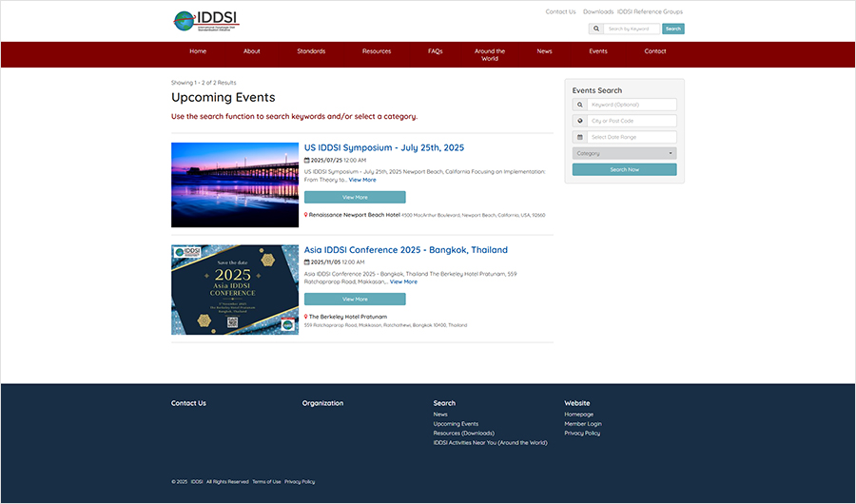This screenshot has width=856, height=504.
Task: Click inline View More link in Symposium description
Action: pyautogui.click(x=362, y=180)
